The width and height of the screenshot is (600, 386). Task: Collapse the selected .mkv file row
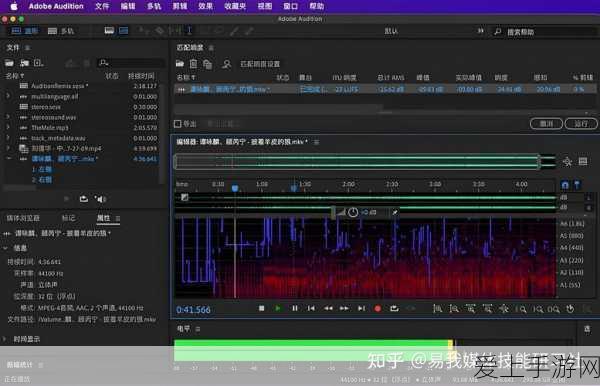(x=9, y=158)
